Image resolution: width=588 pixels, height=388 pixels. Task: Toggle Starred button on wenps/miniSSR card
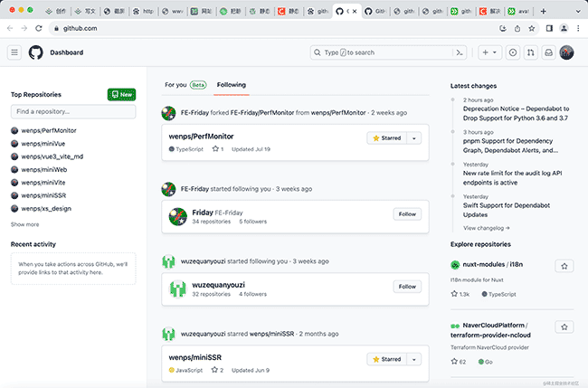pyautogui.click(x=386, y=359)
